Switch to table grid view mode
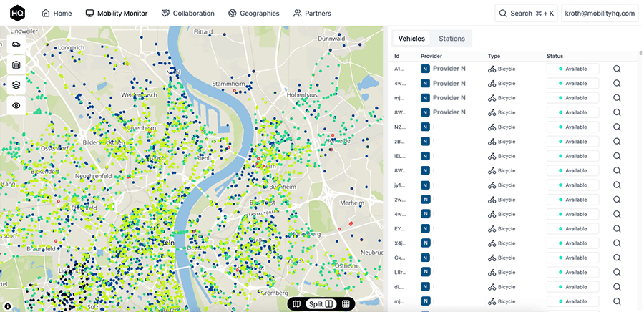 (346, 304)
